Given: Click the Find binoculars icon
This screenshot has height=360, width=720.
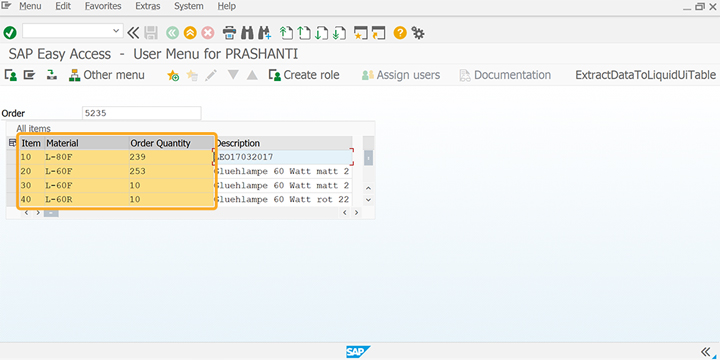Looking at the screenshot, I should (248, 33).
